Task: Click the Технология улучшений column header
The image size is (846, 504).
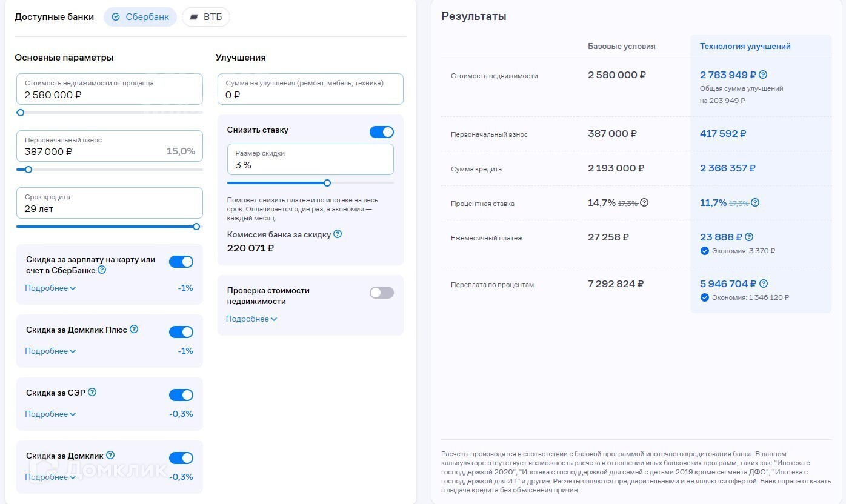Action: (x=745, y=47)
